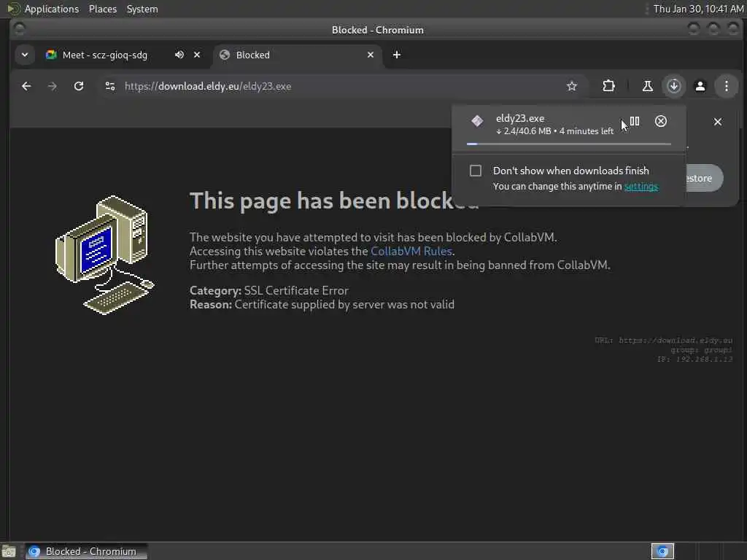Click the download progress bar
This screenshot has width=747, height=560.
[x=569, y=144]
